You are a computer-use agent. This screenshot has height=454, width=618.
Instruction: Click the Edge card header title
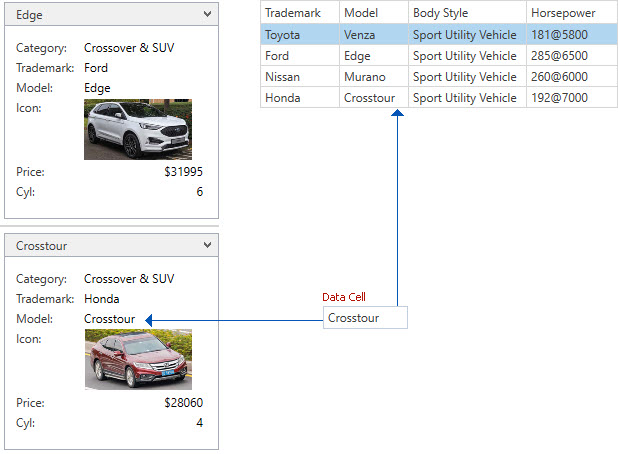pyautogui.click(x=29, y=15)
